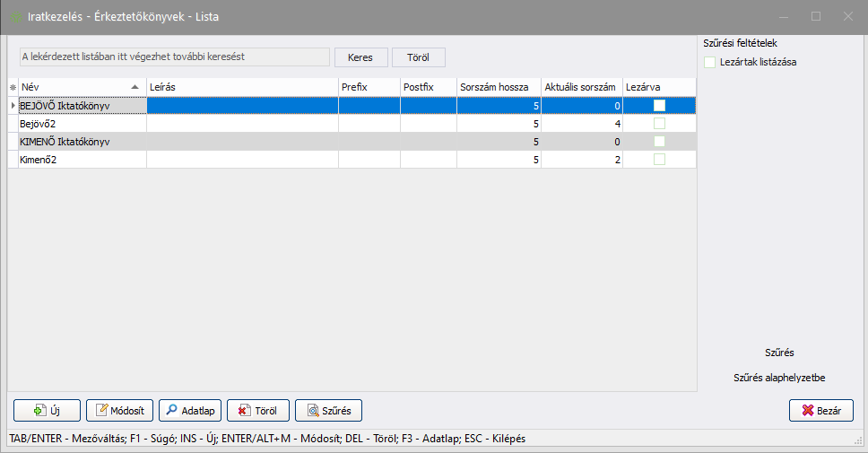Click the search text field above the list
This screenshot has height=453, width=868.
click(175, 57)
